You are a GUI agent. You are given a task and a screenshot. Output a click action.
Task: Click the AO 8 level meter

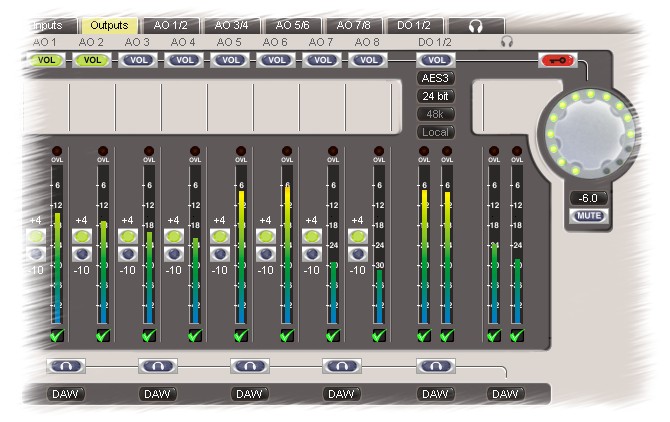click(379, 244)
